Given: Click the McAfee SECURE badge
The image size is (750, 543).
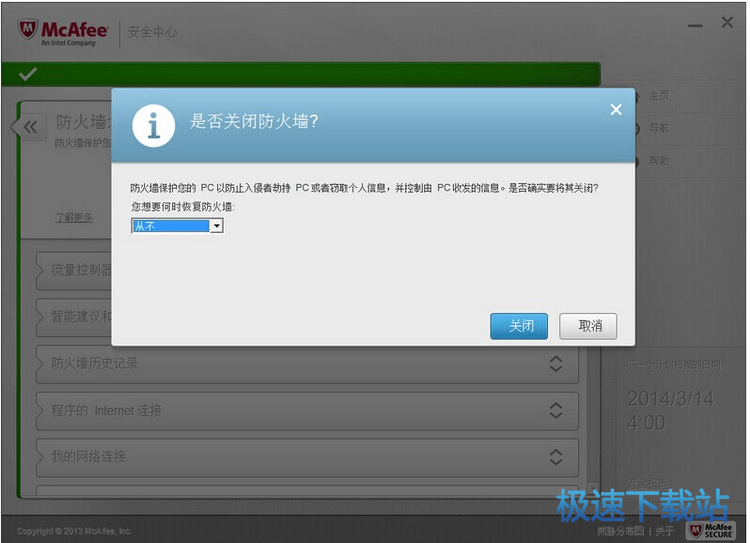Looking at the screenshot, I should [x=711, y=530].
